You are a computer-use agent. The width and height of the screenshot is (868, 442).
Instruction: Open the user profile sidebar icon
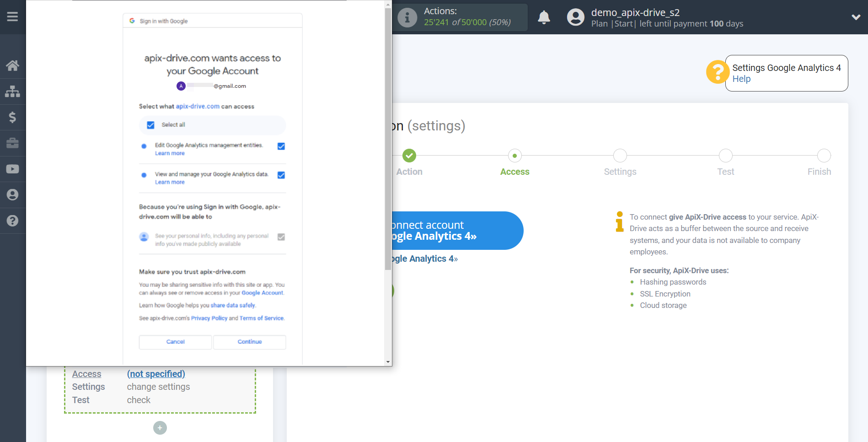tap(13, 194)
